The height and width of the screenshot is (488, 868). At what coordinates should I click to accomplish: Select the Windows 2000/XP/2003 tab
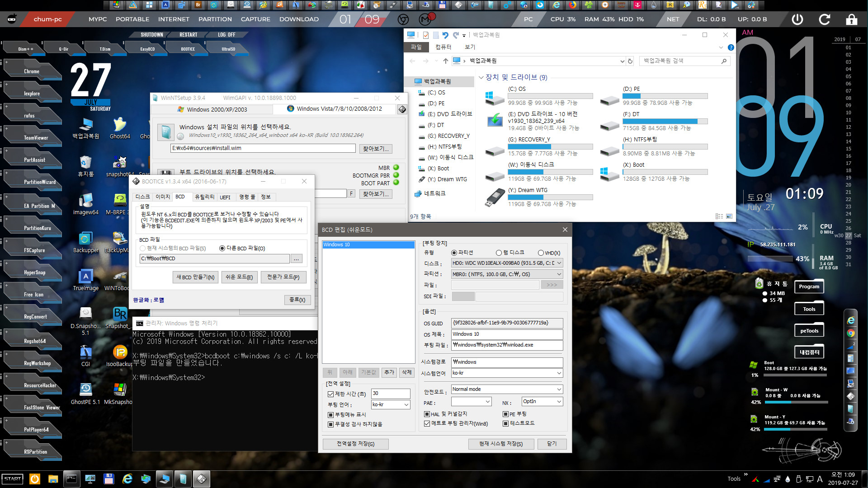212,109
